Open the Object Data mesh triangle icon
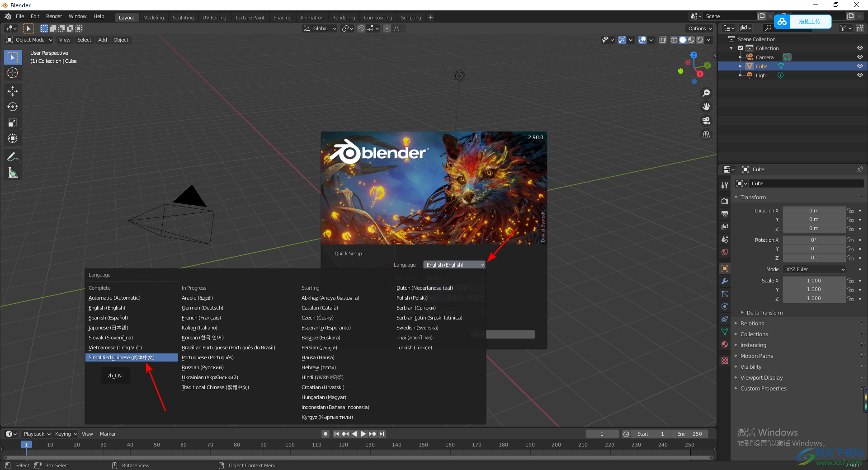 pos(725,332)
